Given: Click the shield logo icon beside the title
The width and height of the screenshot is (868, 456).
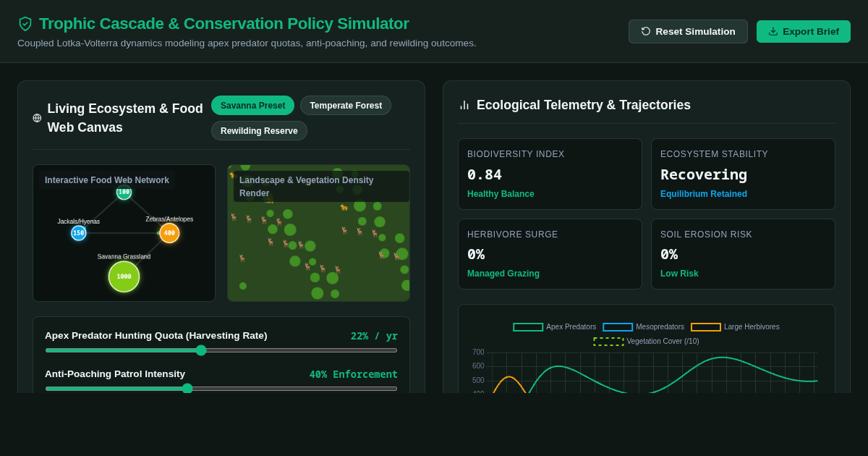Looking at the screenshot, I should pyautogui.click(x=25, y=24).
